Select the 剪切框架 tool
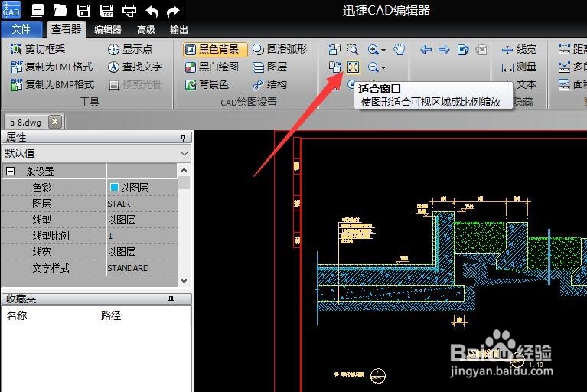 (38, 49)
